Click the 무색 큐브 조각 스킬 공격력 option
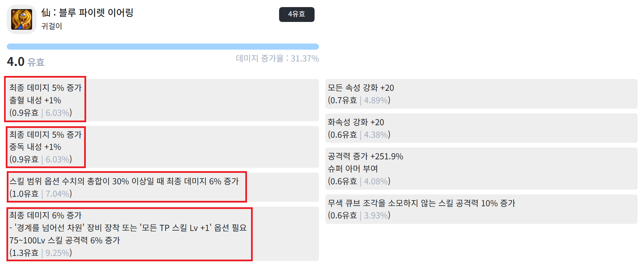 point(481,209)
